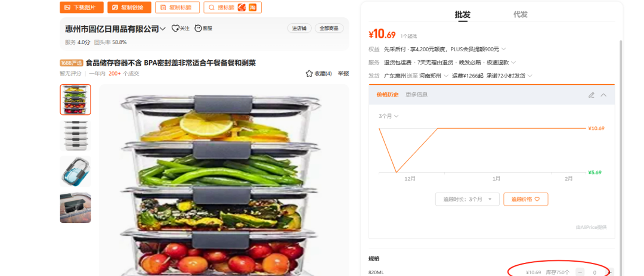The image size is (644, 276).
Task: Open the 追踪时长 3个月 dropdown
Action: coord(467,199)
